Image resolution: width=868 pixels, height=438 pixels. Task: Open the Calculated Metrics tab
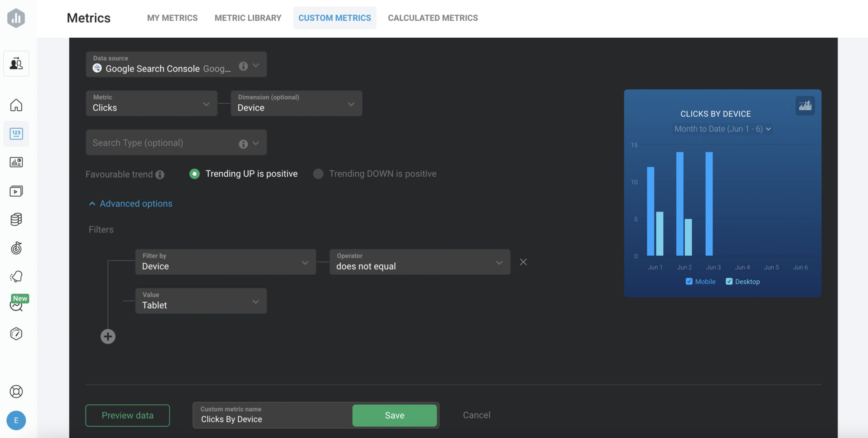[432, 18]
